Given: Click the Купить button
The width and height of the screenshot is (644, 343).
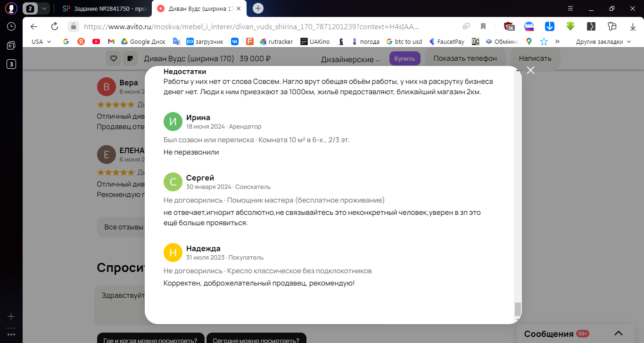Looking at the screenshot, I should tap(405, 59).
